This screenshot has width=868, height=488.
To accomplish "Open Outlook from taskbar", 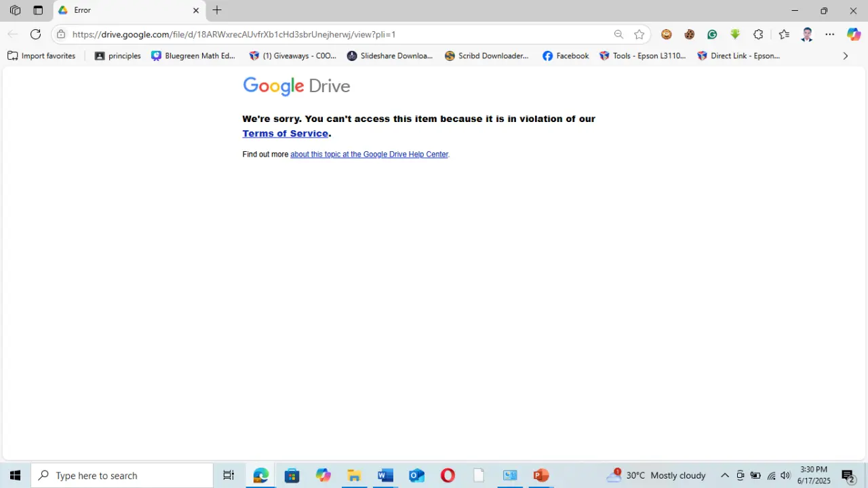I will point(416,476).
